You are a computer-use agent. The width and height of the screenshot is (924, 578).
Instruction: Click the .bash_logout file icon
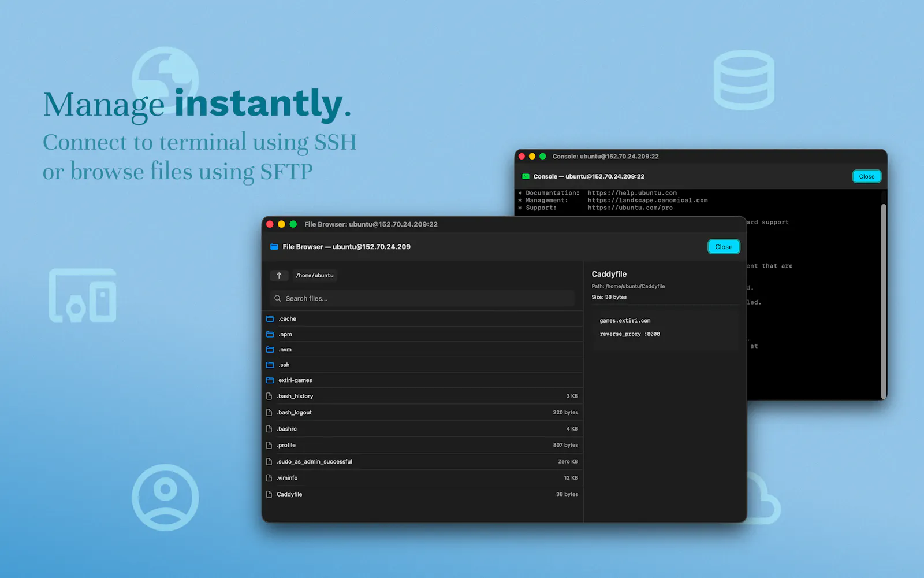269,412
